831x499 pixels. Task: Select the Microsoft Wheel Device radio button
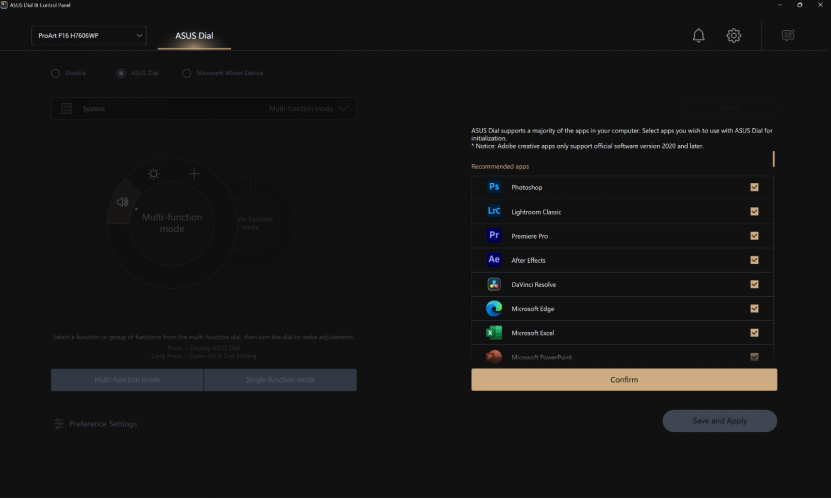point(187,73)
